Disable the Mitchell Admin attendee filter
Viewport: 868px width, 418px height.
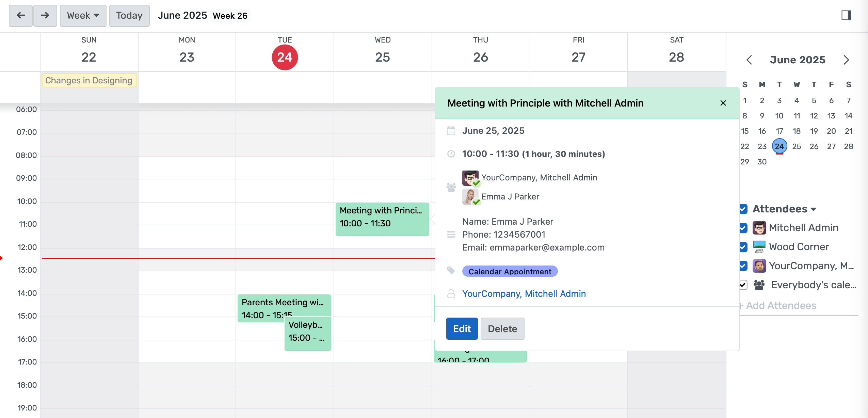(x=743, y=228)
